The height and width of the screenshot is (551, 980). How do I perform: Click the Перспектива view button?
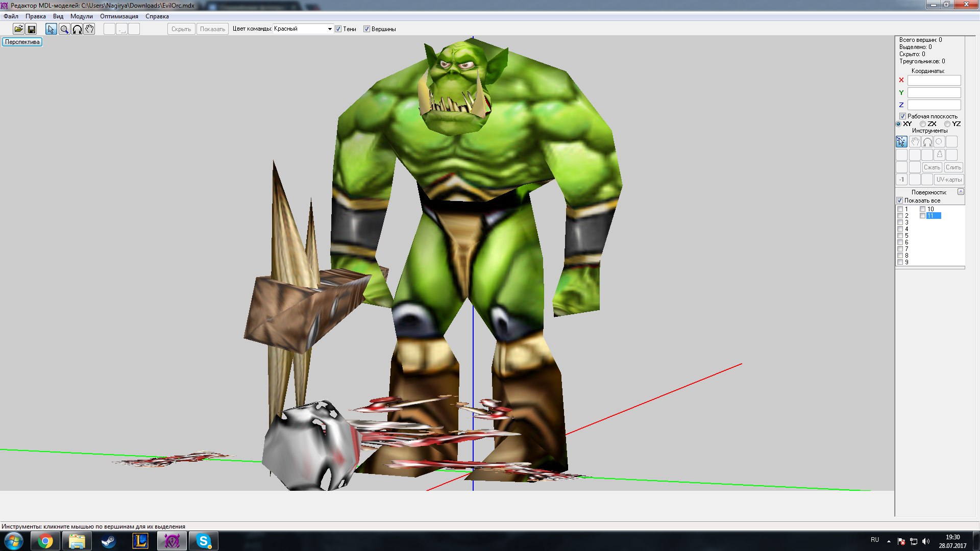(x=22, y=42)
